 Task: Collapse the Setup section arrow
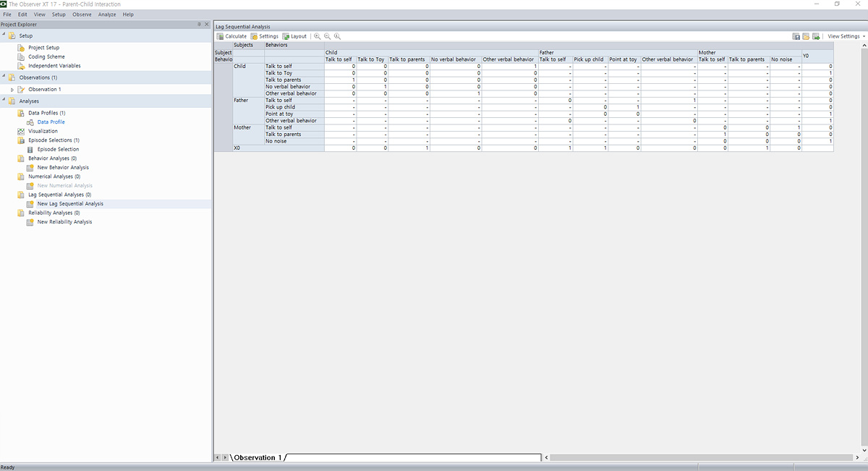(3, 35)
